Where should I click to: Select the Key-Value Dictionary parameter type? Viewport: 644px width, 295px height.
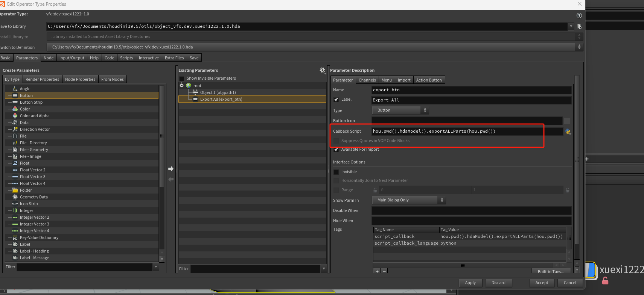tap(39, 238)
